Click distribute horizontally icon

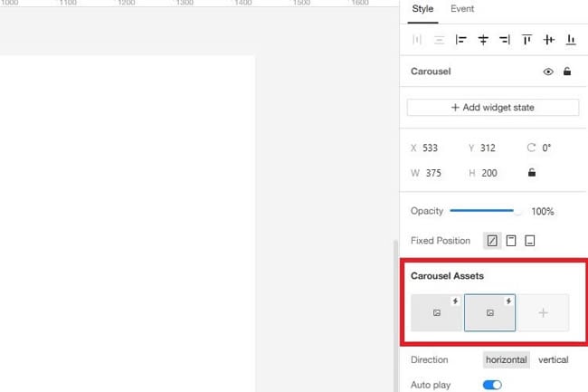[x=417, y=40]
